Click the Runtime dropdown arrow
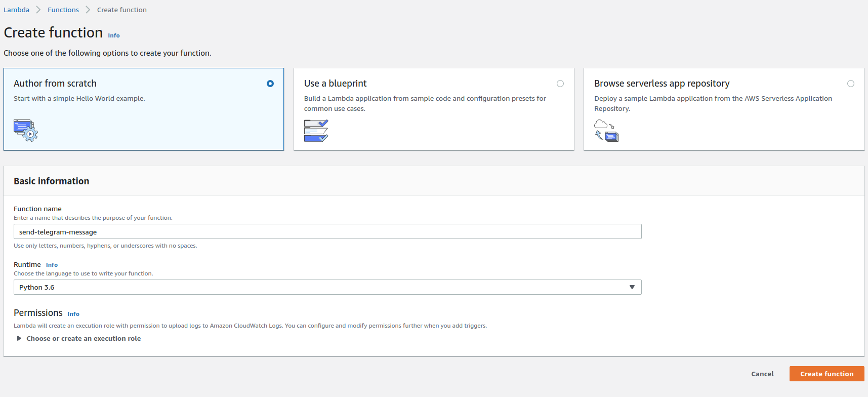The height and width of the screenshot is (397, 868). 632,287
